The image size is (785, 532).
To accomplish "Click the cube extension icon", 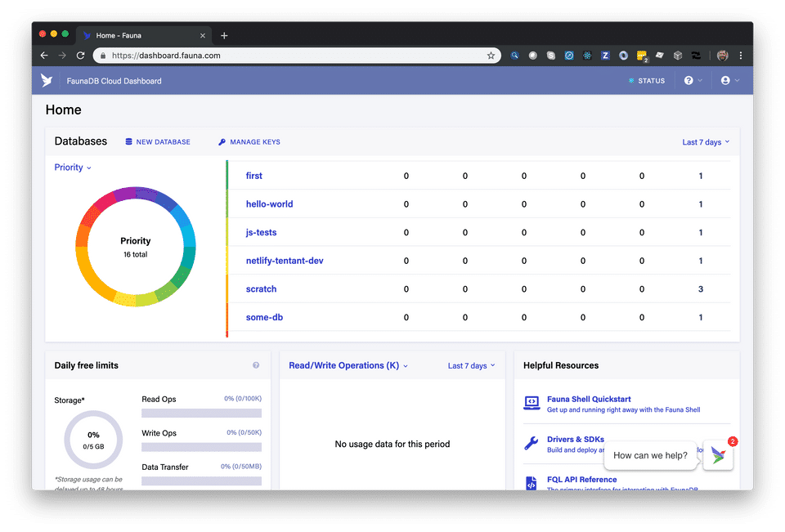I will (x=678, y=56).
